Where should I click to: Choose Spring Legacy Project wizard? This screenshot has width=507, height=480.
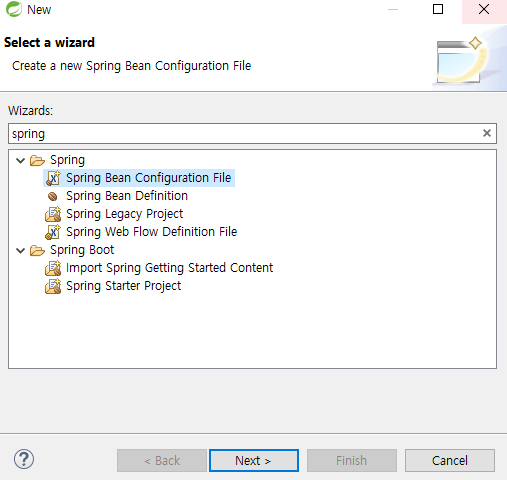tap(124, 214)
